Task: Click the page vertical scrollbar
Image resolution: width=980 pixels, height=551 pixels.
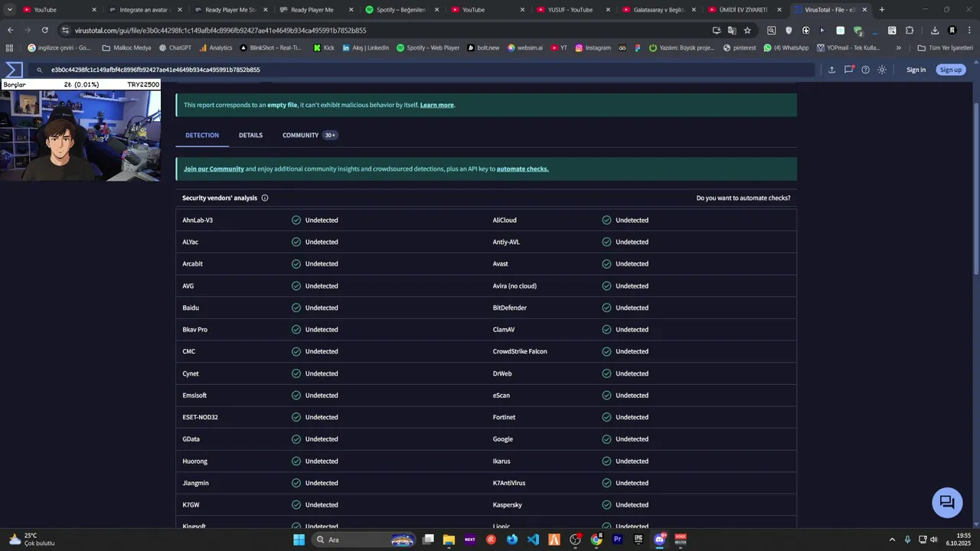Action: pyautogui.click(x=975, y=187)
